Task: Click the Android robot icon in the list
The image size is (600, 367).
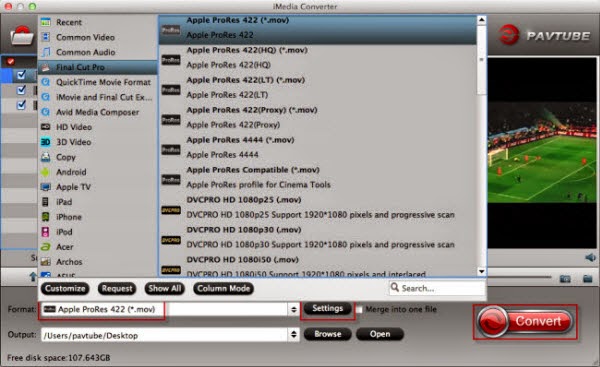Action: click(46, 172)
